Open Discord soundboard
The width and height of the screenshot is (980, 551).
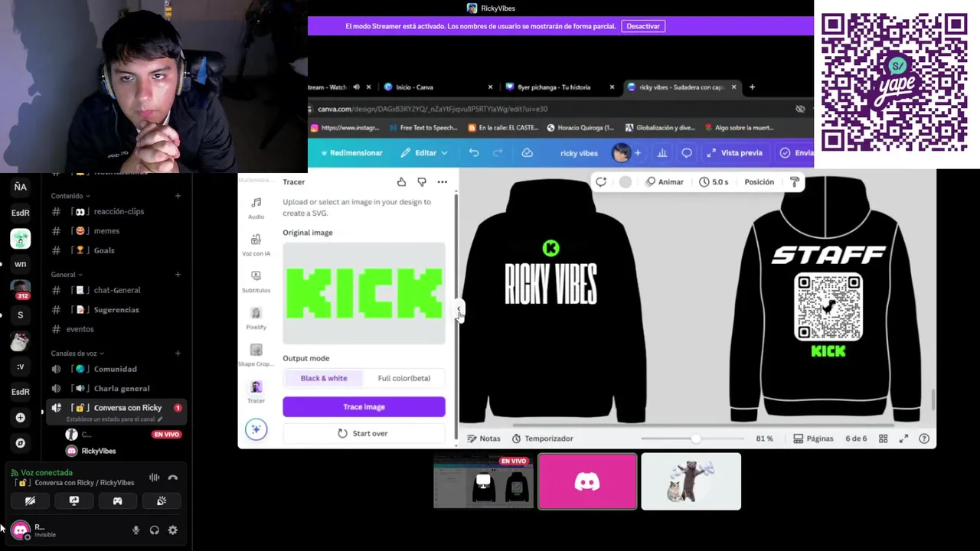(162, 500)
